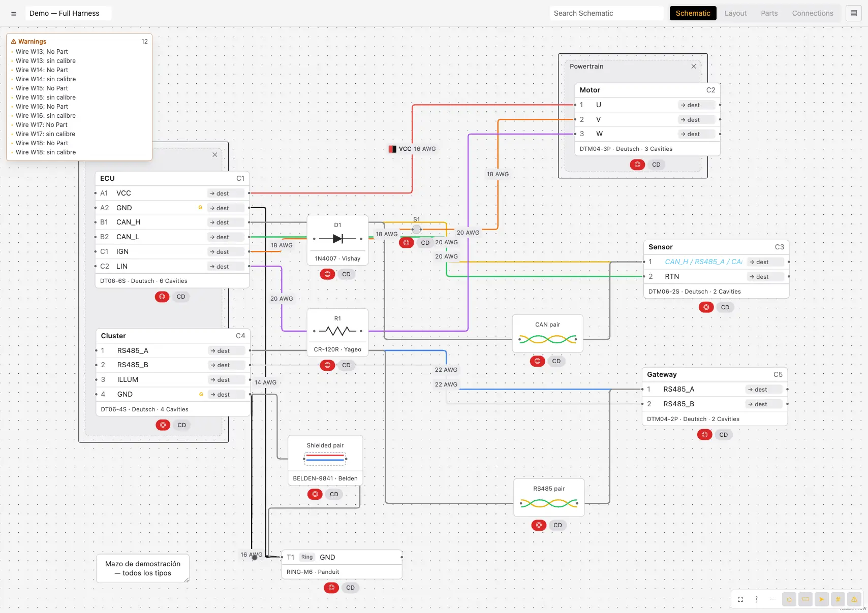The height and width of the screenshot is (613, 868).
Task: Click the '1N4007 · Vishay' part label
Action: coord(337,259)
